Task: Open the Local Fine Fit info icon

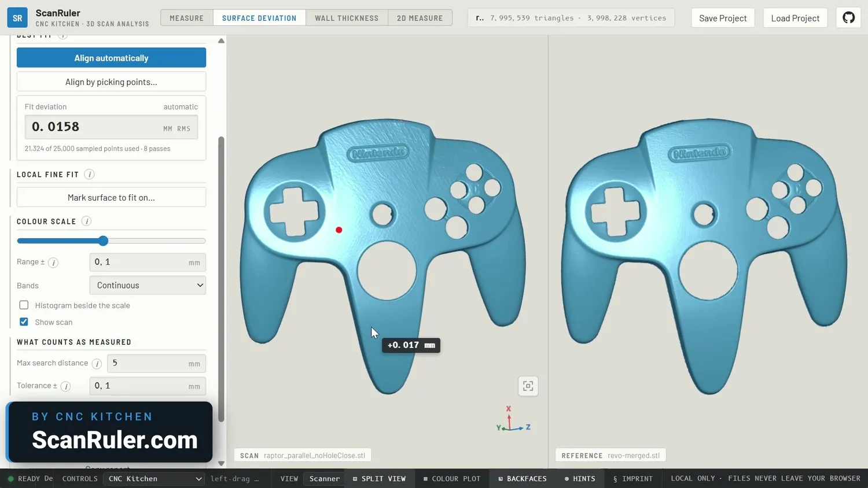Action: (x=89, y=175)
